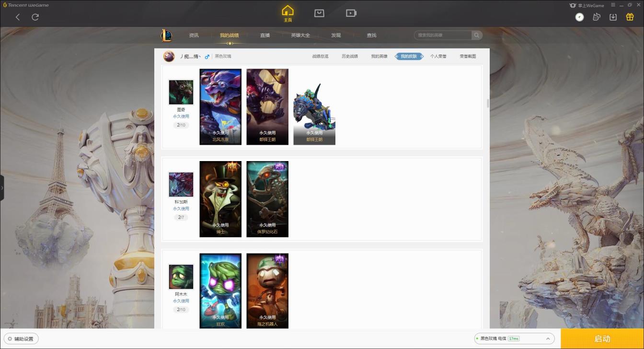Refresh the page with the reload icon
The image size is (644, 349).
click(x=35, y=17)
